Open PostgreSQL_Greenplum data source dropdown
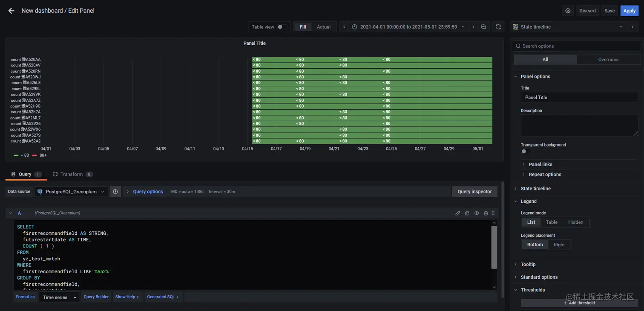 (71, 192)
